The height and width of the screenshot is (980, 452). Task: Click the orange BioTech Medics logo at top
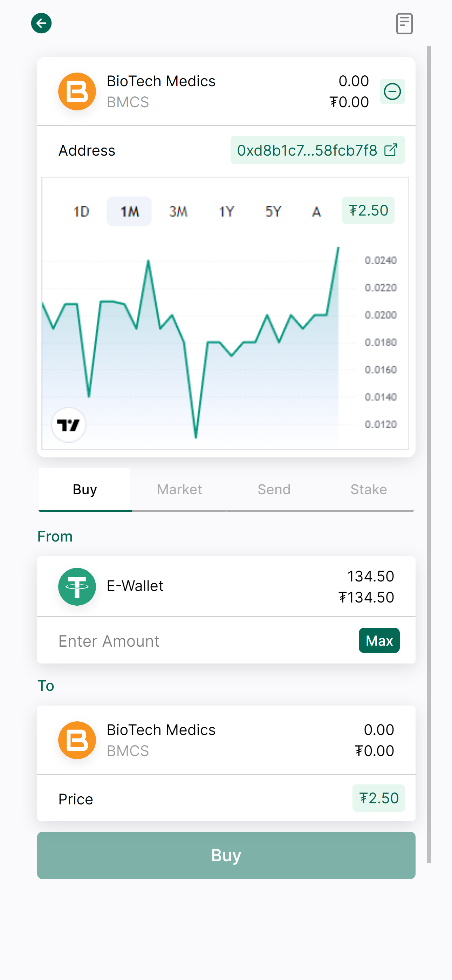click(x=77, y=91)
